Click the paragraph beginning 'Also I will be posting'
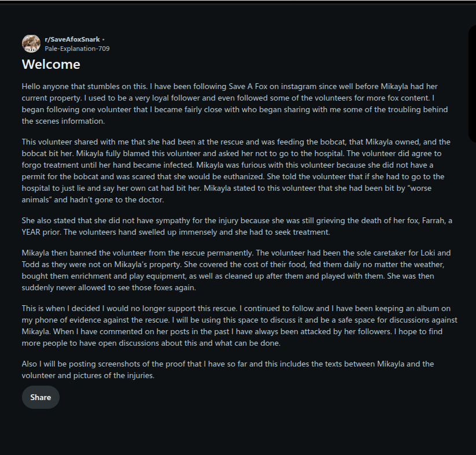The image size is (476, 455). 228,369
